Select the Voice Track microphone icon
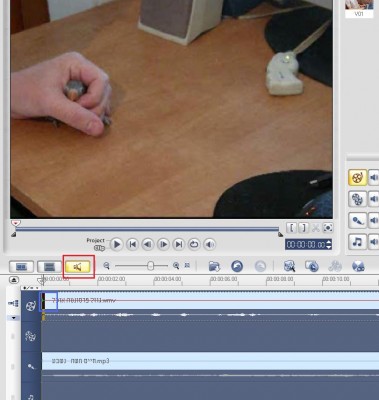Screen dimensions: 379x400 coord(31,367)
